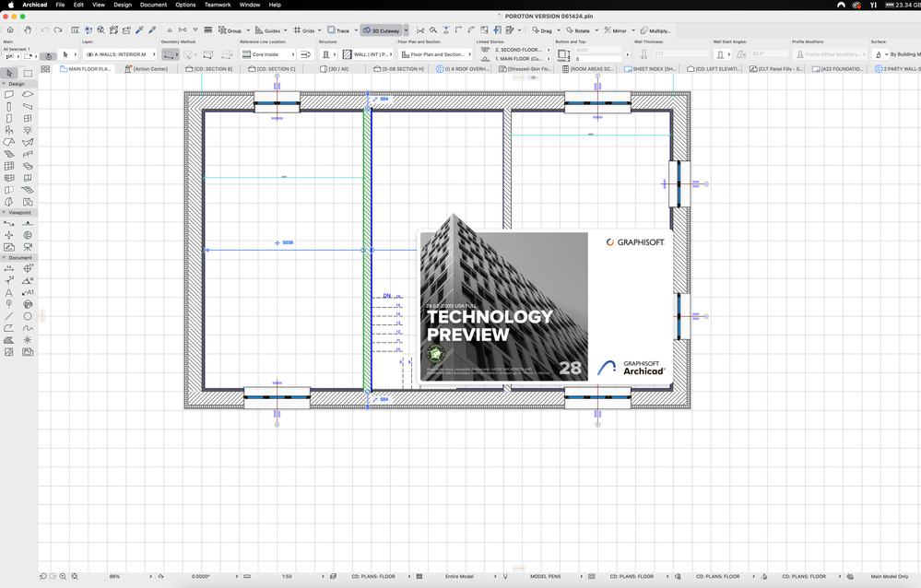Open Floor Plan and Section dropdown
This screenshot has height=588, width=921.
[x=435, y=54]
